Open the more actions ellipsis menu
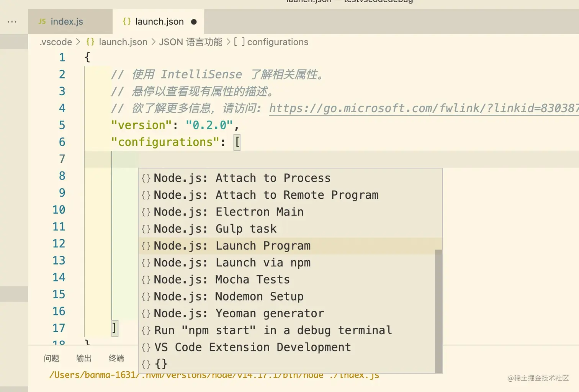Viewport: 579px width, 392px height. tap(12, 22)
